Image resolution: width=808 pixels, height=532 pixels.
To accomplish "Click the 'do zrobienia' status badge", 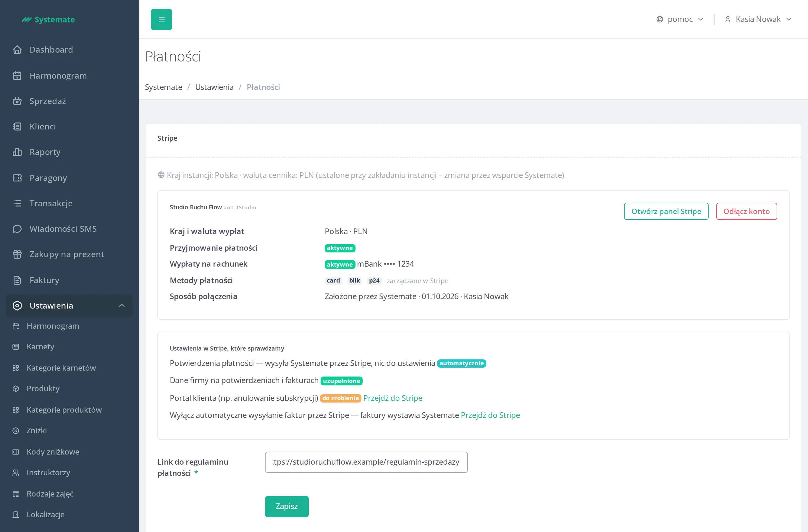I will tap(340, 398).
